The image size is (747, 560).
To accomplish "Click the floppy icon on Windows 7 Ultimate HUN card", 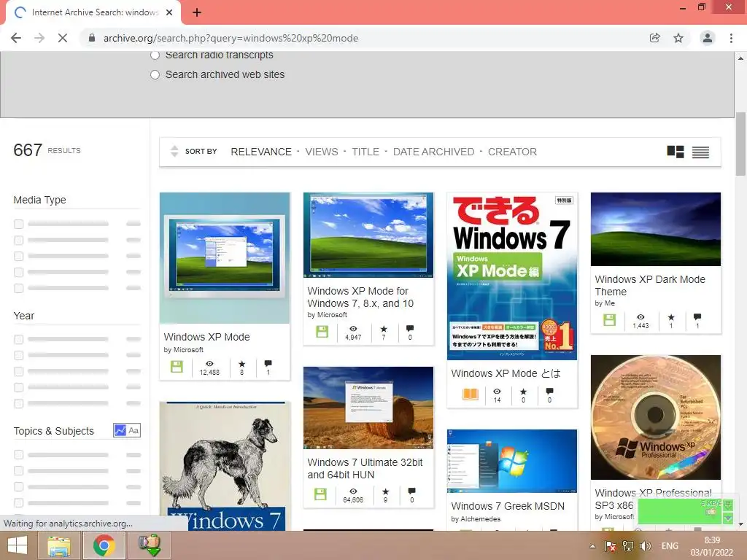I will pos(321,494).
